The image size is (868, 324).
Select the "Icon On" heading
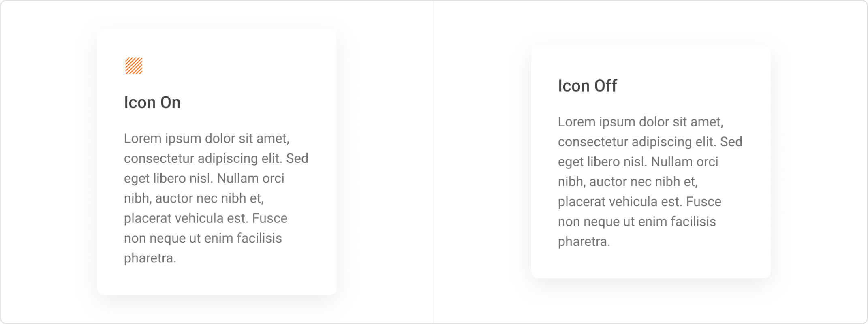click(152, 102)
